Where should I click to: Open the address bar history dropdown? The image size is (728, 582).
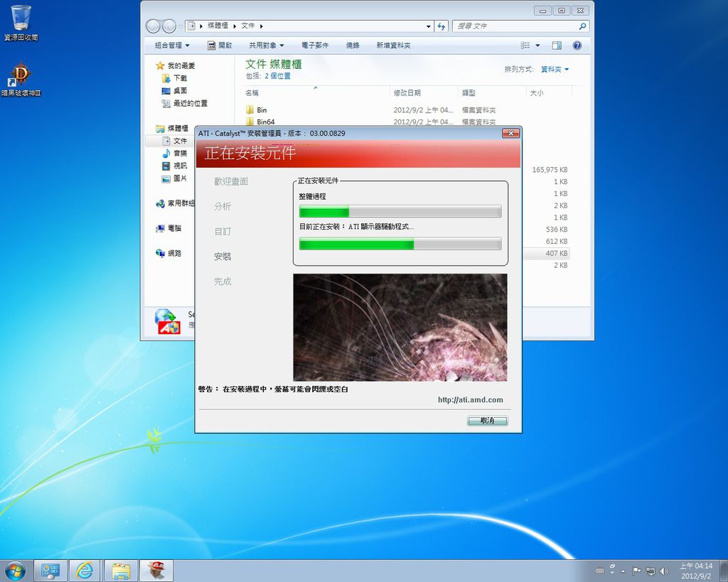[x=429, y=26]
